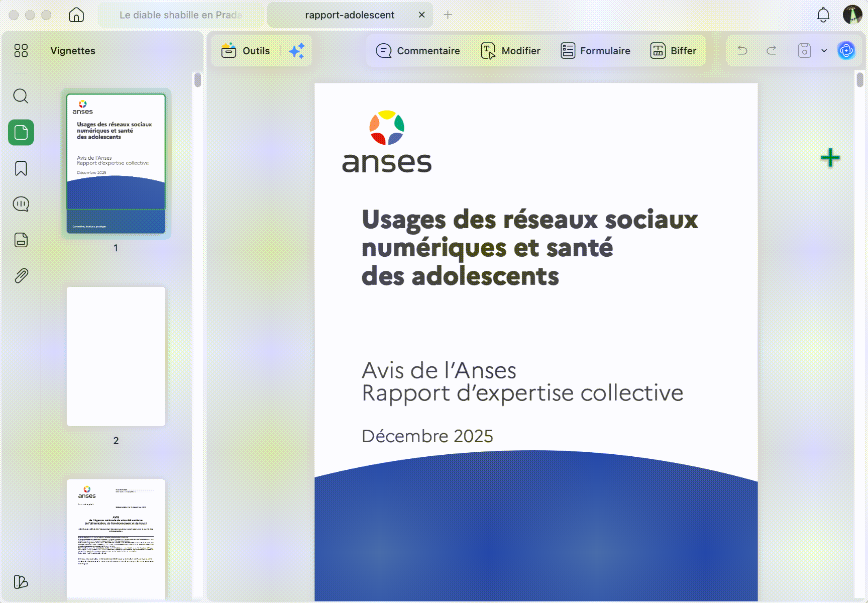868x603 pixels.
Task: Click 'Rapport d'expertise collective' line
Action: (x=522, y=393)
